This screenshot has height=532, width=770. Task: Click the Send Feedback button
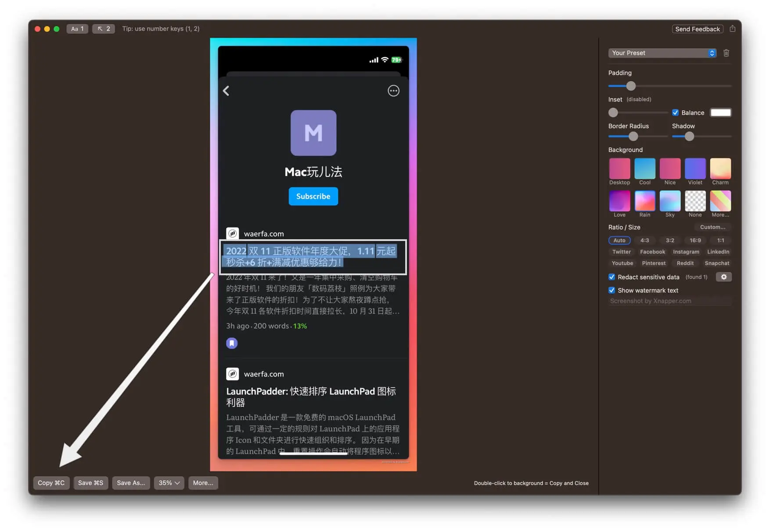pos(697,29)
